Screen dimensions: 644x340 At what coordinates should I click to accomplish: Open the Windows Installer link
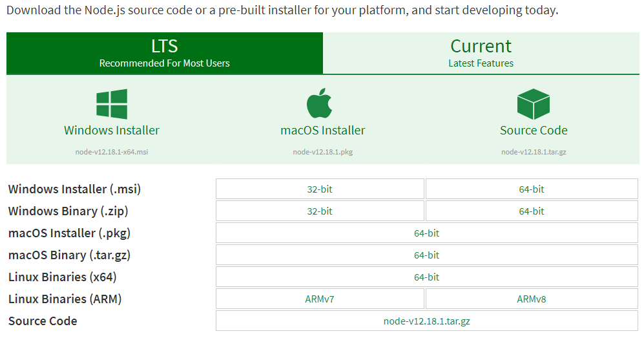click(112, 131)
